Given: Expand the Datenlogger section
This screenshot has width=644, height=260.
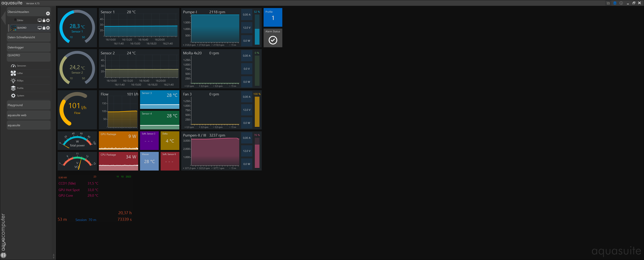Looking at the screenshot, I should [28, 47].
